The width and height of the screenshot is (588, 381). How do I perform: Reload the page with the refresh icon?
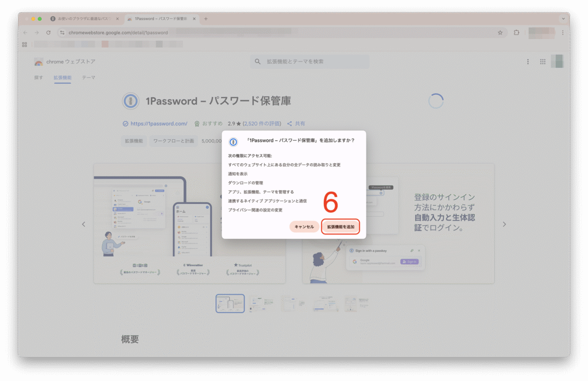coord(48,33)
